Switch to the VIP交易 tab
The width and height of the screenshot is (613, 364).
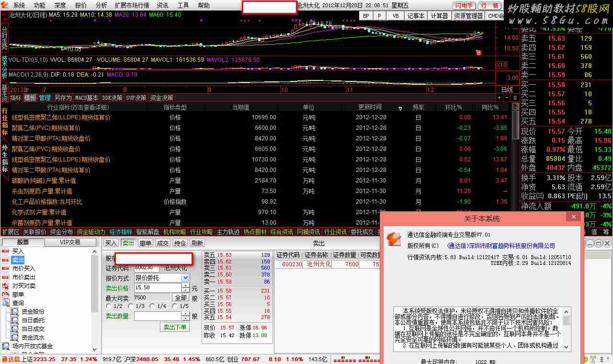[x=70, y=242]
